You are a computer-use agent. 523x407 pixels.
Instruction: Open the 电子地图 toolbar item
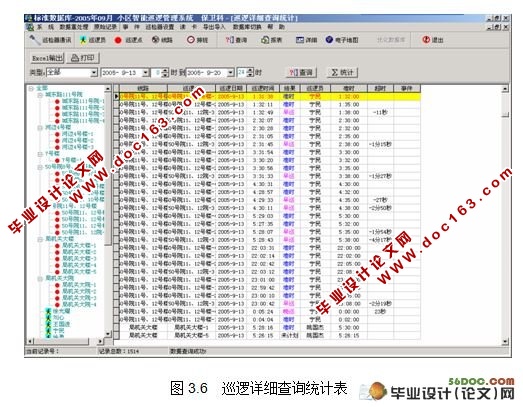tap(342, 40)
